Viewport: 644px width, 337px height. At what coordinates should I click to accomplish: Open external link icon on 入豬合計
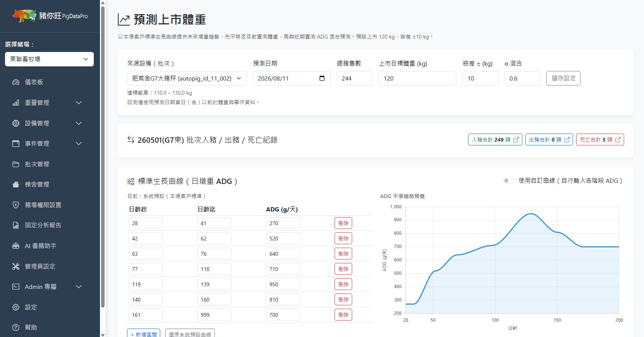(516, 140)
